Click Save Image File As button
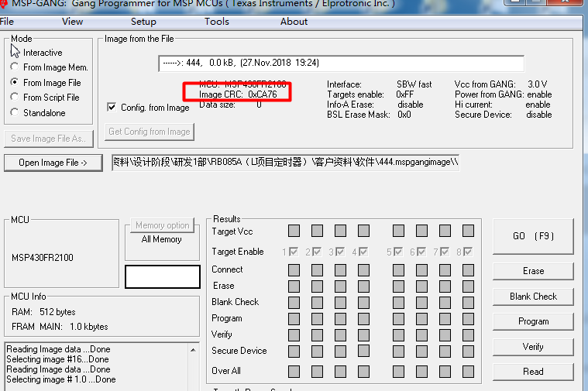The image size is (588, 391). (48, 139)
